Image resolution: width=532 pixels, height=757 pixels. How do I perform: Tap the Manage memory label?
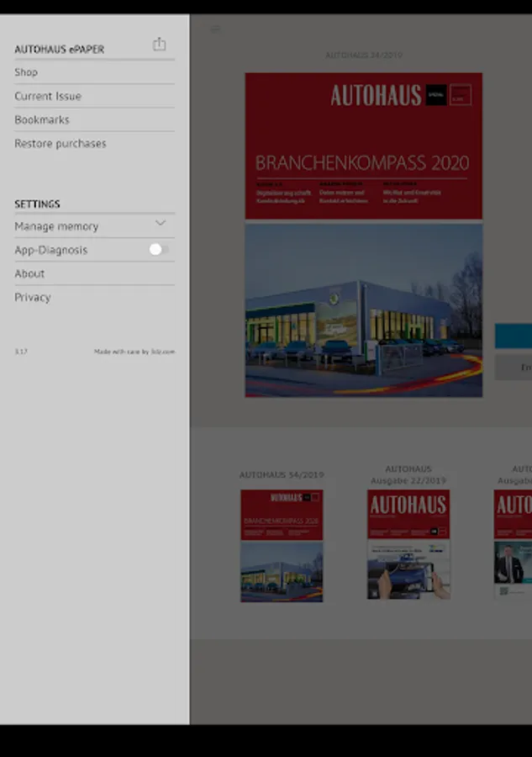(56, 226)
